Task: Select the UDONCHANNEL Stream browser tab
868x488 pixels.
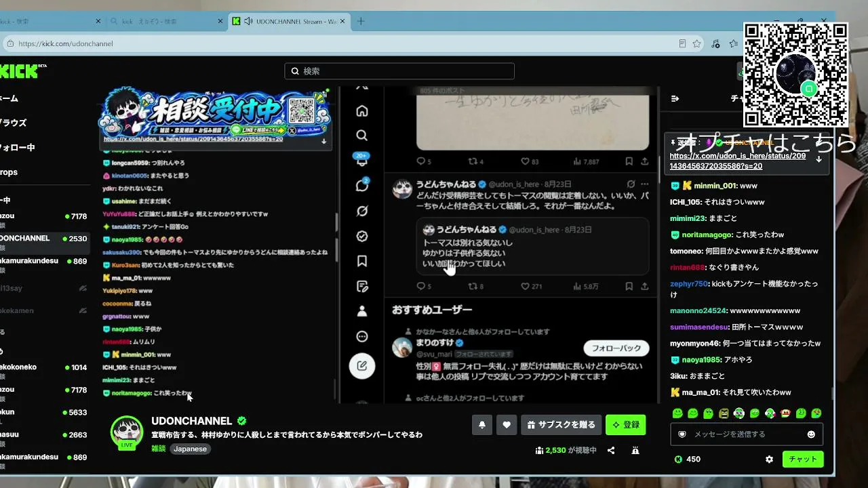Action: click(x=290, y=21)
